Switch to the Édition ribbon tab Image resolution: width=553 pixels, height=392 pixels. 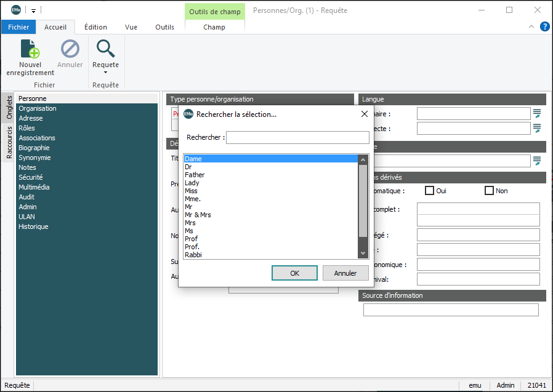95,27
